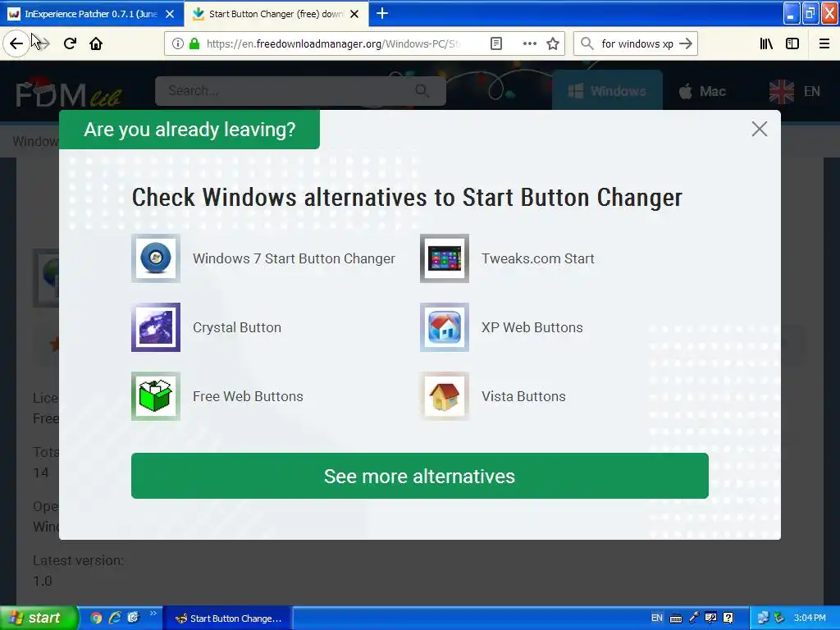This screenshot has height=630, width=840.
Task: Select the Start Button Changer browser tab
Action: [276, 14]
